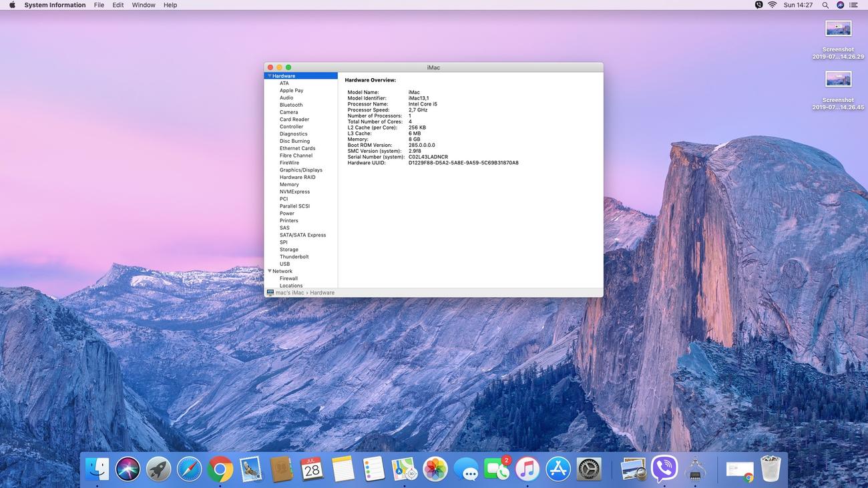Open Photos app in the dock
Viewport: 868px width, 488px height.
pyautogui.click(x=435, y=469)
